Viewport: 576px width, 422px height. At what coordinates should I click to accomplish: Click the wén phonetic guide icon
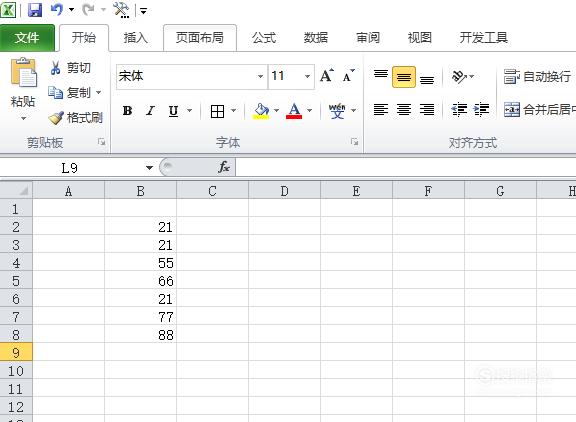click(x=337, y=111)
